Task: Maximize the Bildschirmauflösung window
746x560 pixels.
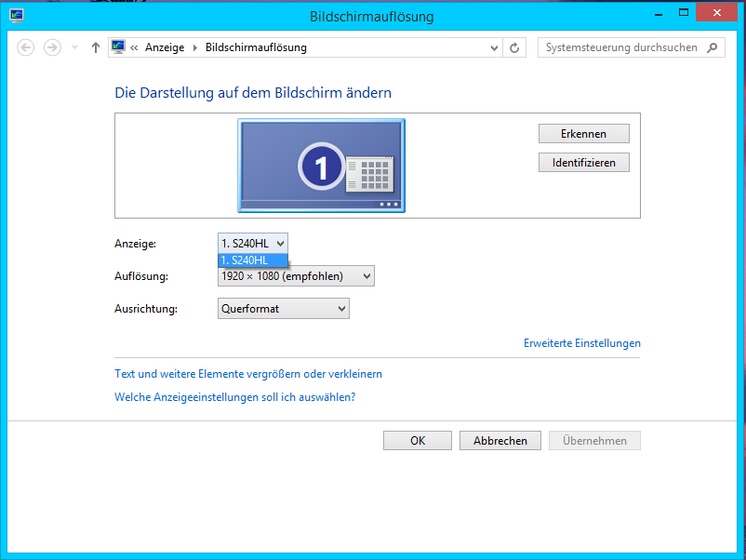Action: (684, 13)
